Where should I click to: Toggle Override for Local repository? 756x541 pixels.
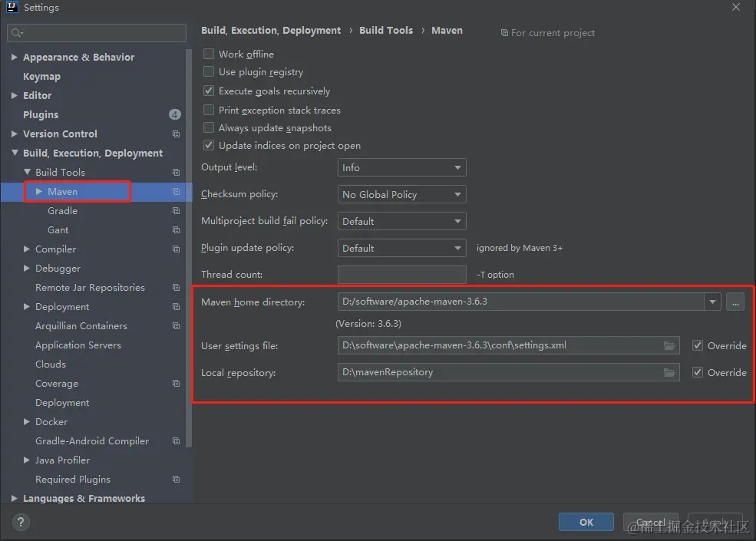tap(698, 372)
